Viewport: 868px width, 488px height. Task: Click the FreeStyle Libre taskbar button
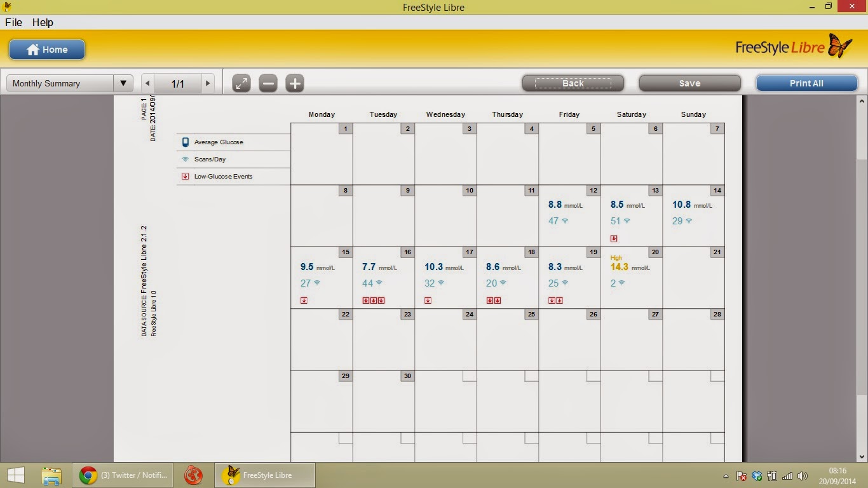(x=265, y=475)
